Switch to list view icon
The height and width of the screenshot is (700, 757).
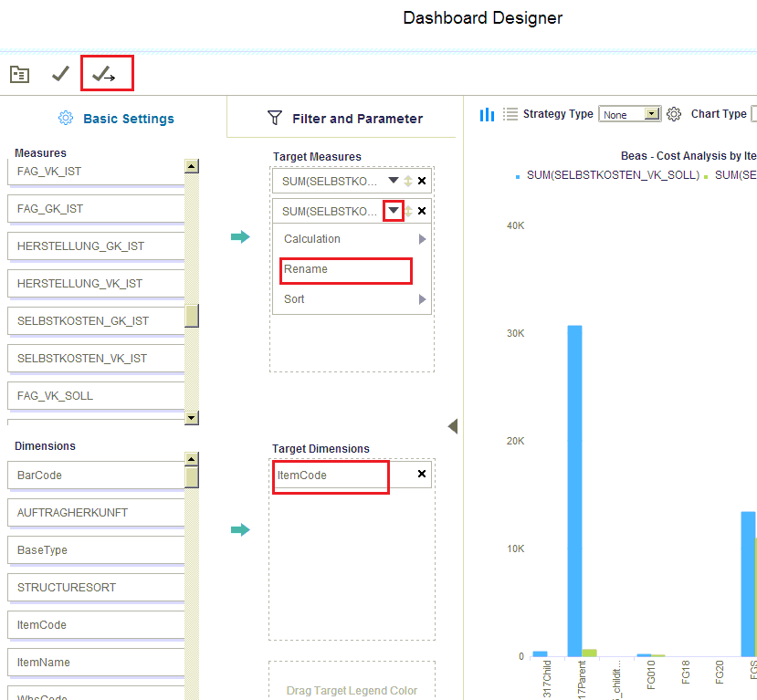click(510, 114)
